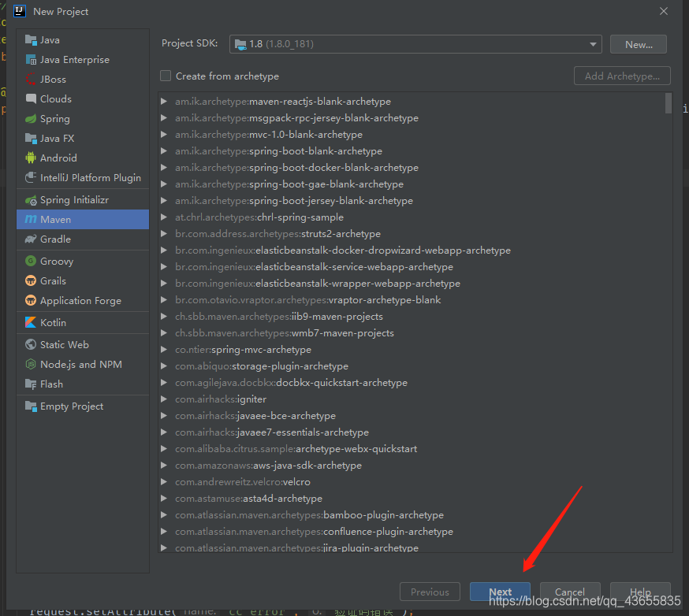Viewport: 689px width, 616px height.
Task: Choose the Grails icon
Action: [31, 280]
